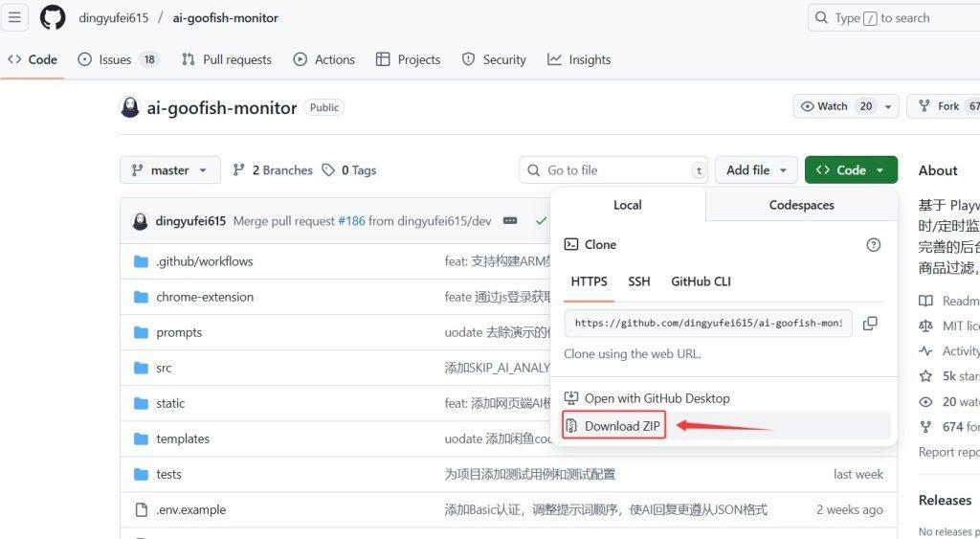Select the SSH clone option
Image resolution: width=980 pixels, height=539 pixels.
[x=638, y=281]
